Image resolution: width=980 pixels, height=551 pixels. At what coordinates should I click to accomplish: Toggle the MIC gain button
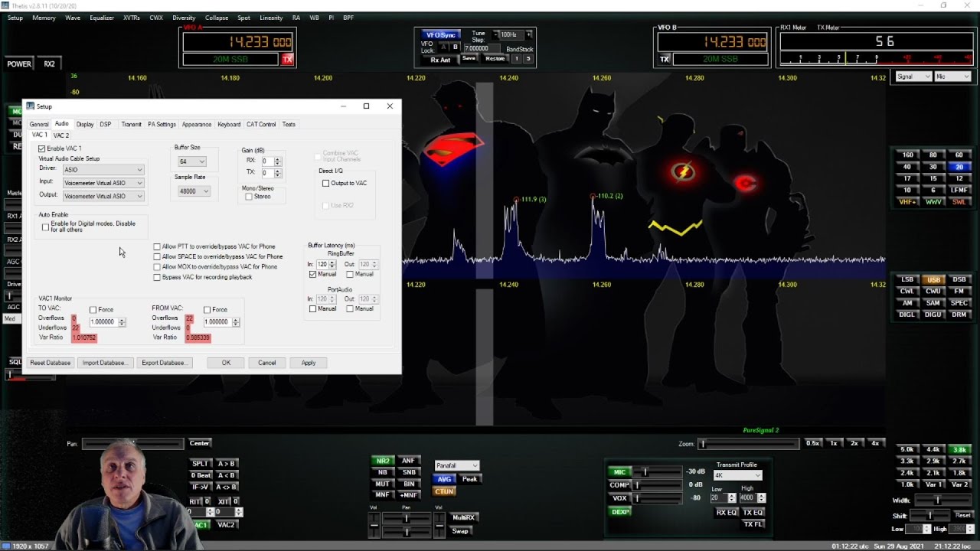click(619, 472)
